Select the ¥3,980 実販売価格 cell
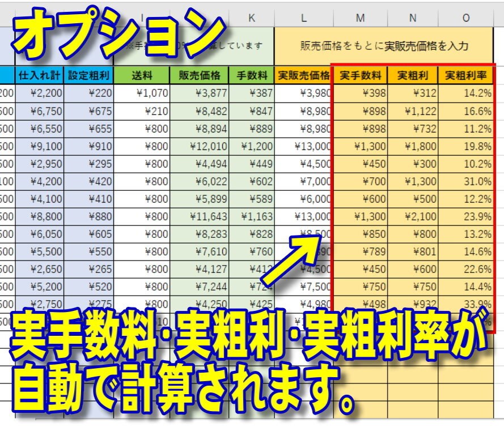This screenshot has width=504, height=427. [304, 93]
